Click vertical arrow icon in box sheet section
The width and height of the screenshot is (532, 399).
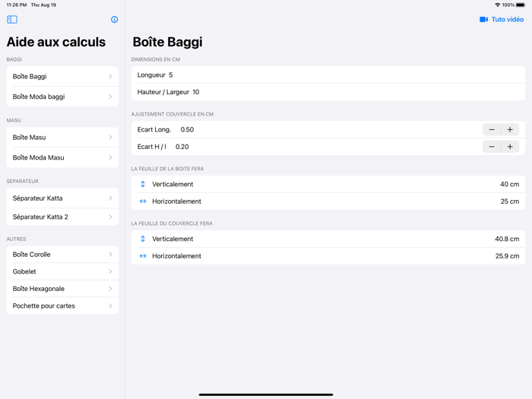coord(143,185)
